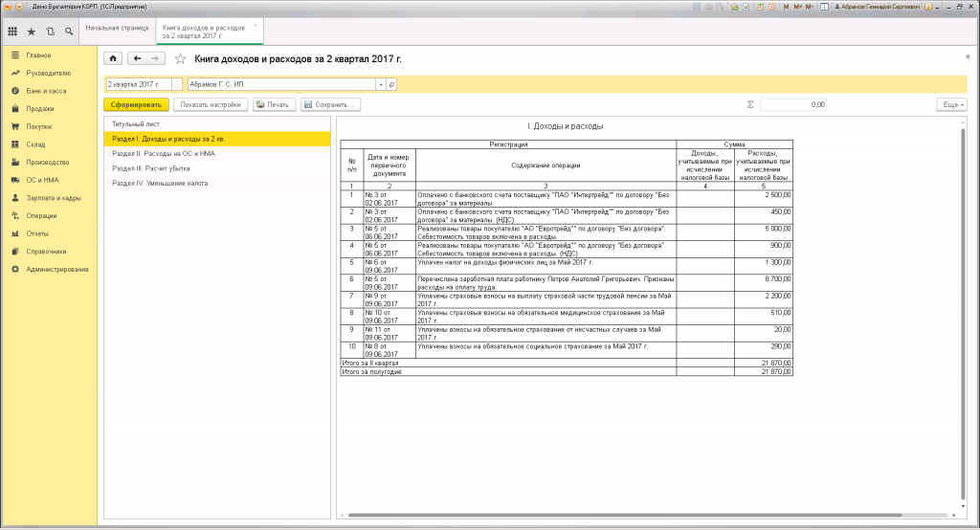Select Раздел IV. Уменьшение налога

point(217,184)
